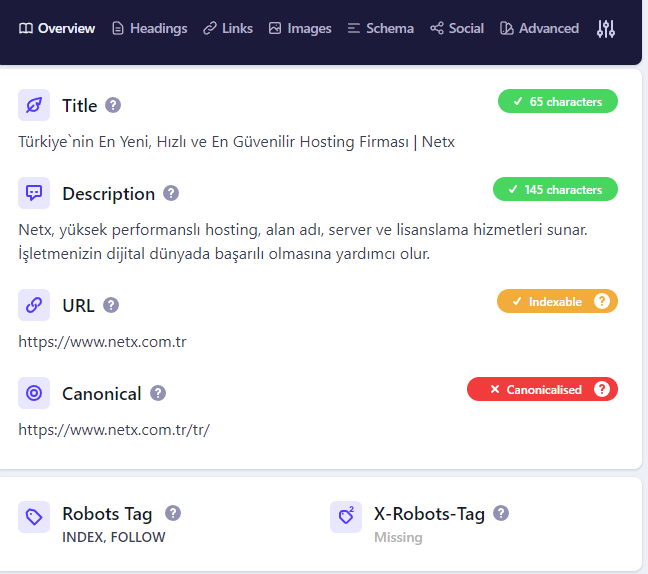Click the canonical URL ending /tr/
The image size is (648, 574).
coord(114,430)
